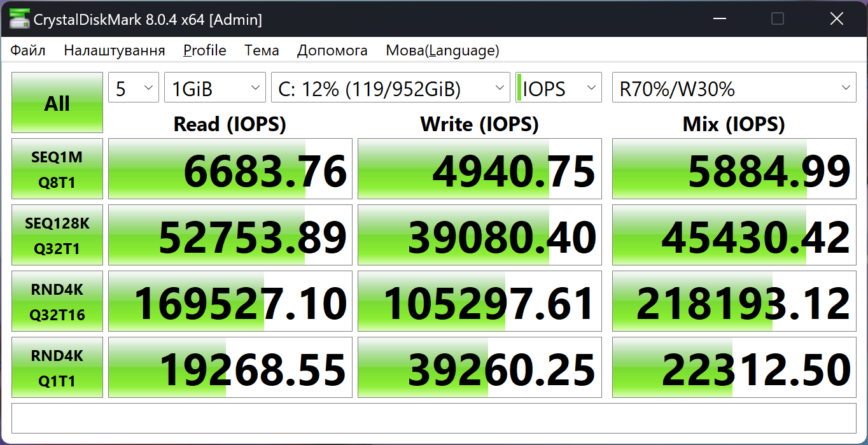
Task: Run the SEQ128K Q32T1 benchmark
Action: click(57, 235)
